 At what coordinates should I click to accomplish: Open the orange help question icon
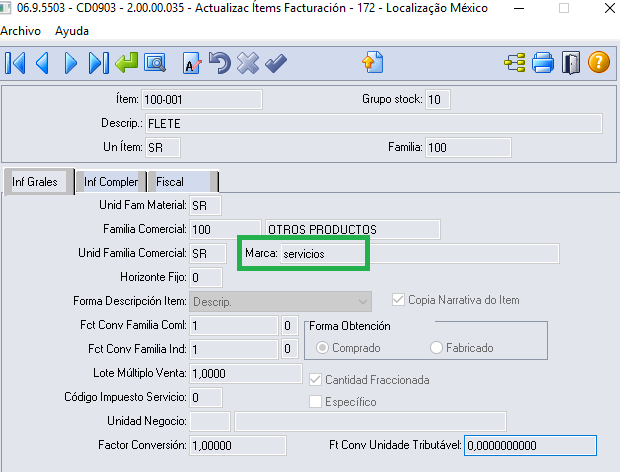click(x=599, y=62)
